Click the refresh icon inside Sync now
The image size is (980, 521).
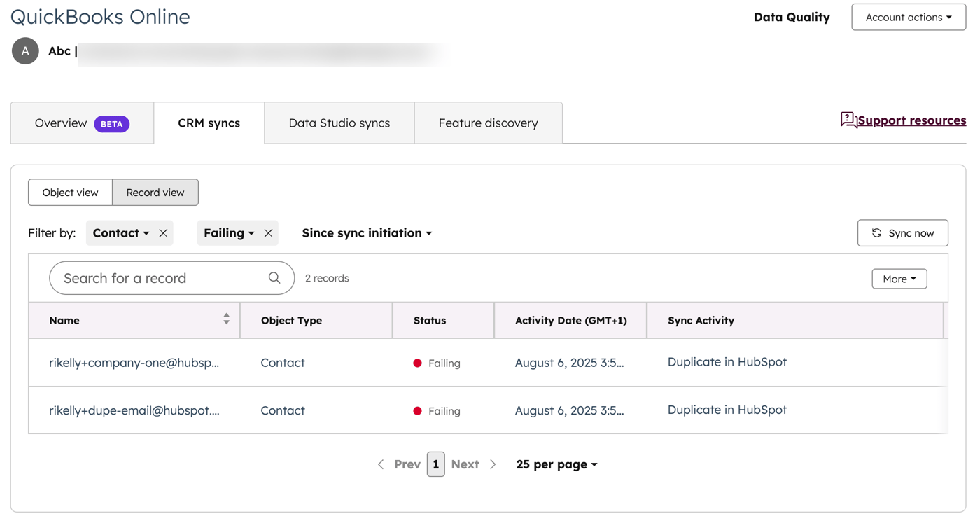coord(877,232)
